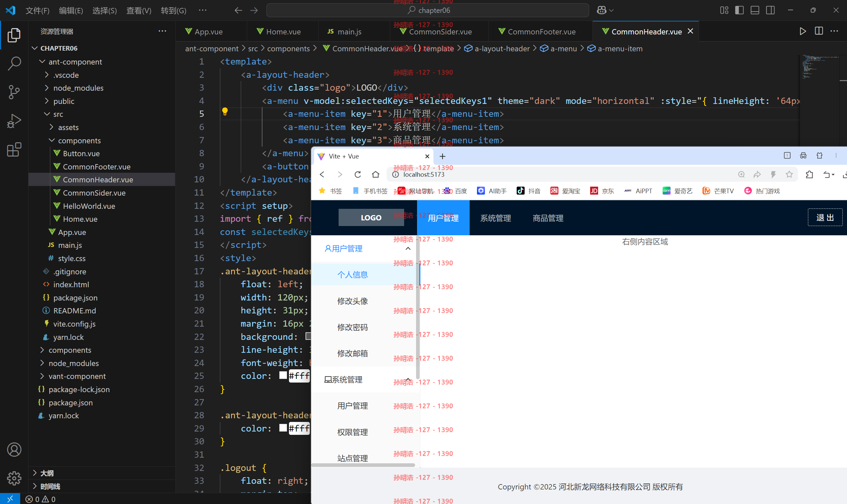Click the remote window status bar icon
Viewport: 847px width, 504px height.
[x=10, y=499]
